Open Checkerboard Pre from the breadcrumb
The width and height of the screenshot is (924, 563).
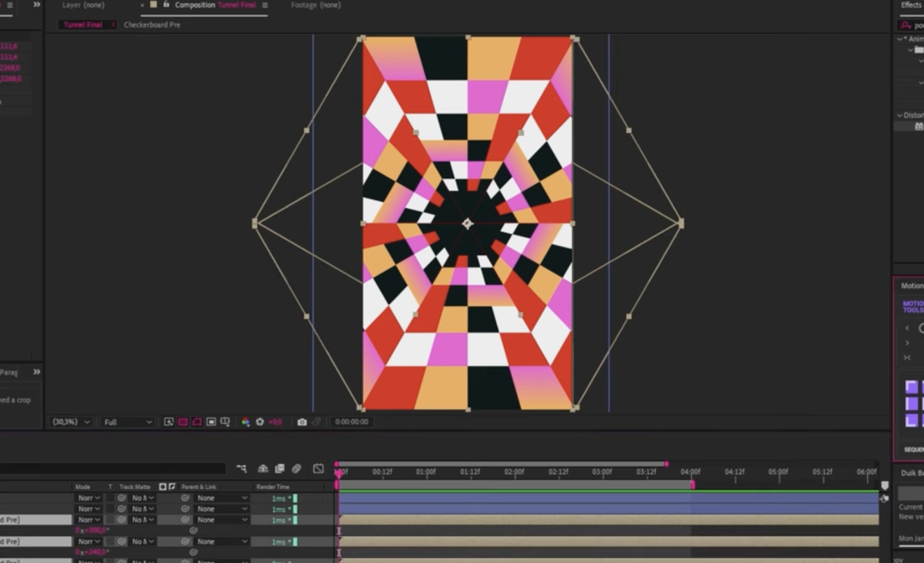[x=152, y=25]
